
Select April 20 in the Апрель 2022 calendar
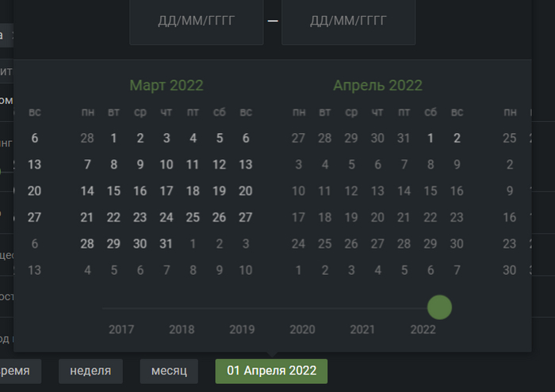(x=377, y=217)
